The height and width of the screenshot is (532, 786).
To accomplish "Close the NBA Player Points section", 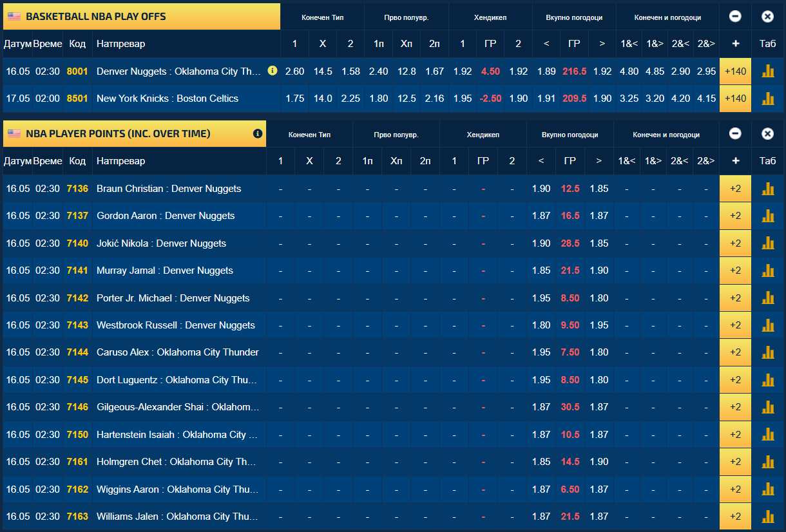I will pos(767,134).
